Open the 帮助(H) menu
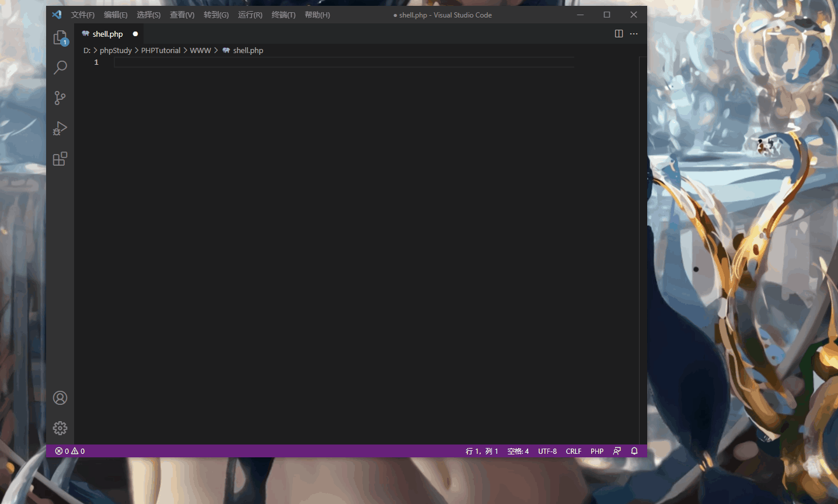The width and height of the screenshot is (838, 504). (317, 15)
